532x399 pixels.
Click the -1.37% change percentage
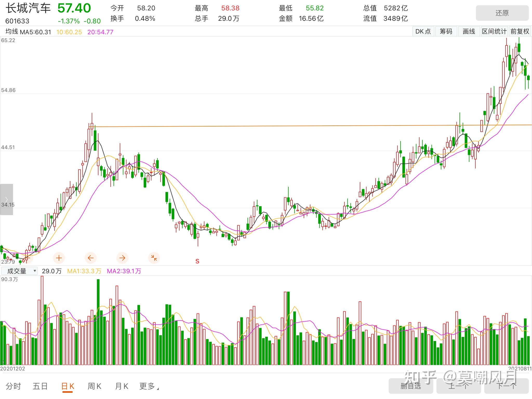point(69,21)
